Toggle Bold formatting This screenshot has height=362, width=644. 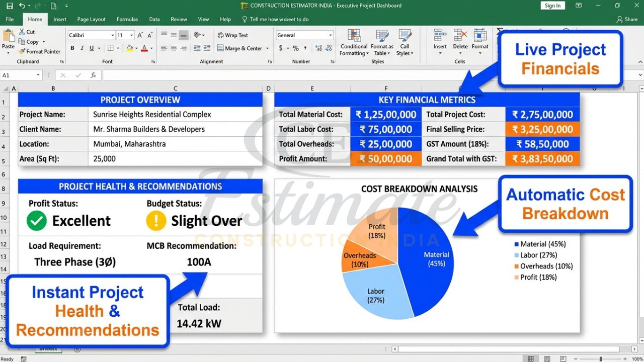pos(72,48)
